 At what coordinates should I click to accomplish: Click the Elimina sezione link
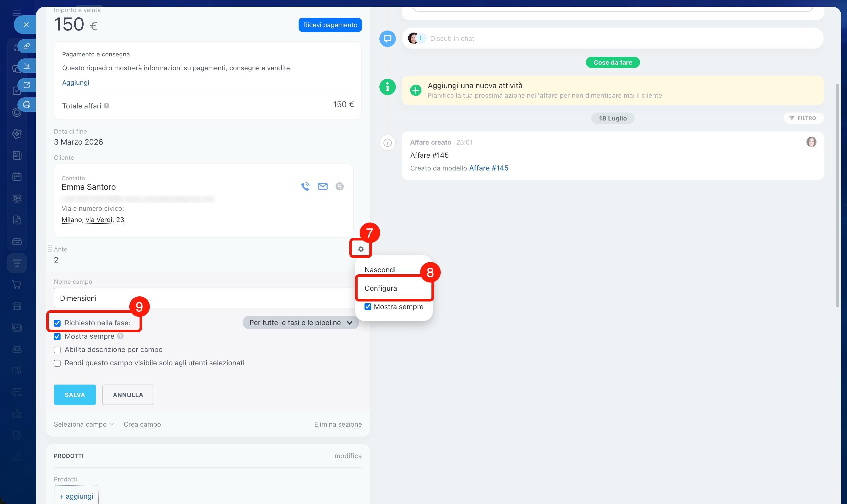coord(338,424)
